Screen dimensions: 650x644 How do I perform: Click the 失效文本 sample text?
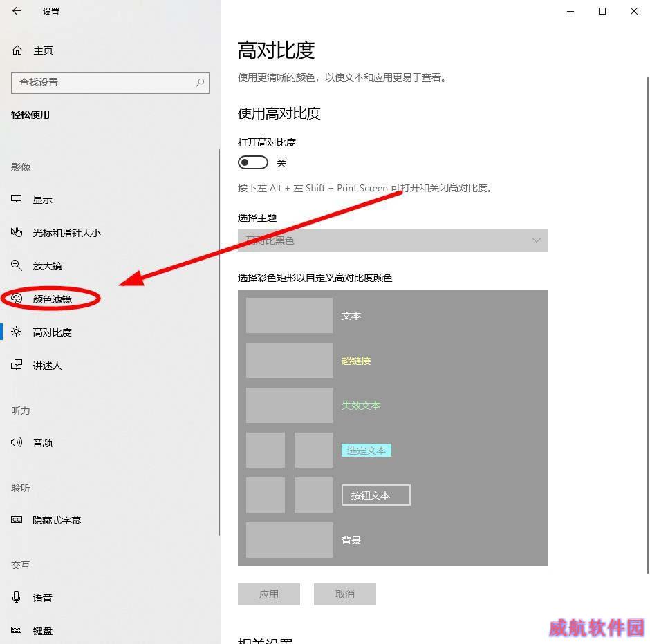[361, 405]
